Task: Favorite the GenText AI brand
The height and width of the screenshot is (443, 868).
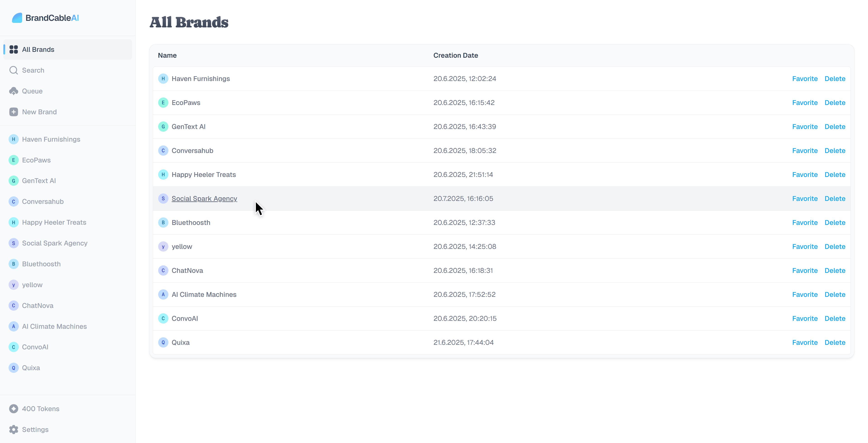Action: click(x=805, y=126)
